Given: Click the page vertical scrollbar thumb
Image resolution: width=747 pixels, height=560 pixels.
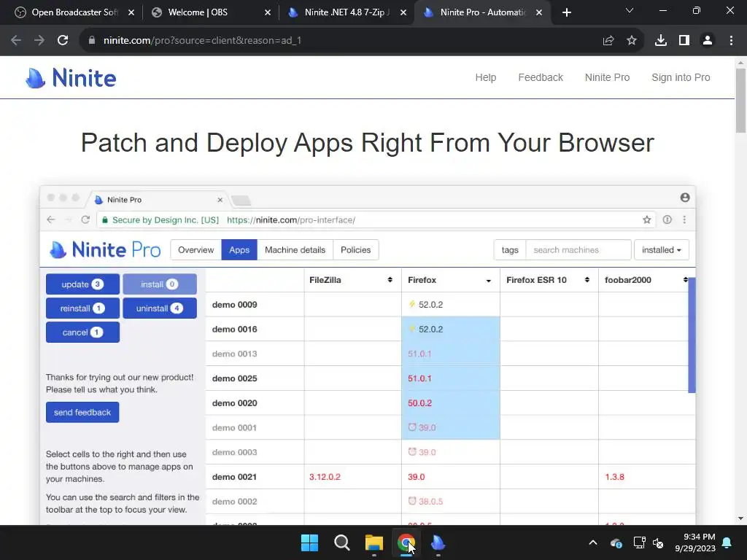Looking at the screenshot, I should (x=740, y=101).
